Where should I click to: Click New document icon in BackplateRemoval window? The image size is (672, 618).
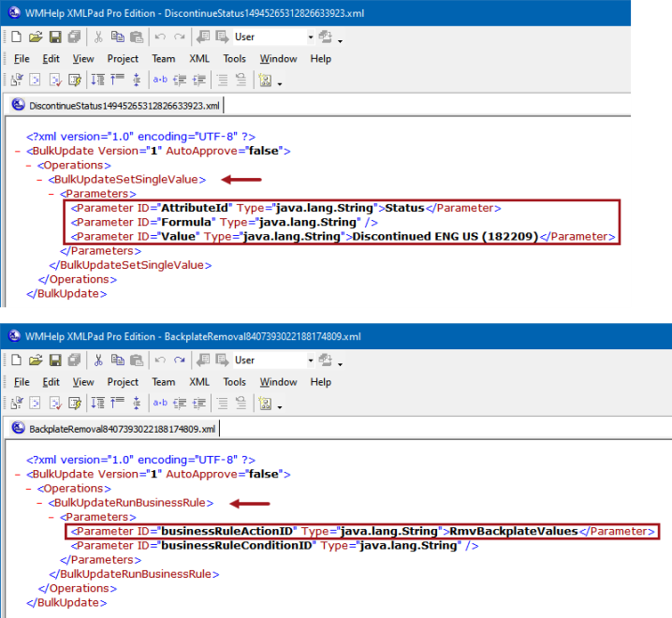[x=16, y=360]
